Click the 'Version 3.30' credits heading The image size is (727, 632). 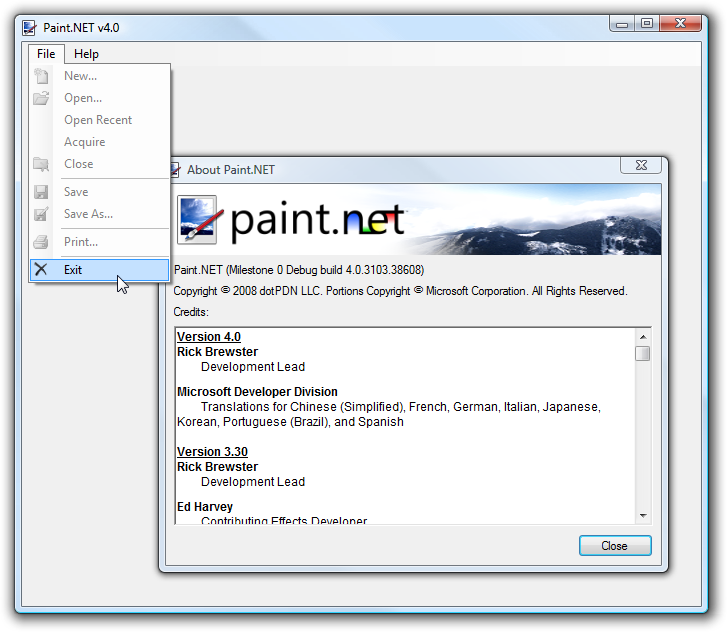[x=212, y=452]
